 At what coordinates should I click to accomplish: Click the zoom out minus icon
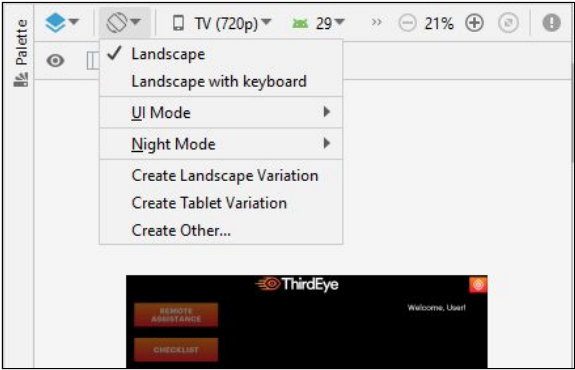point(407,23)
